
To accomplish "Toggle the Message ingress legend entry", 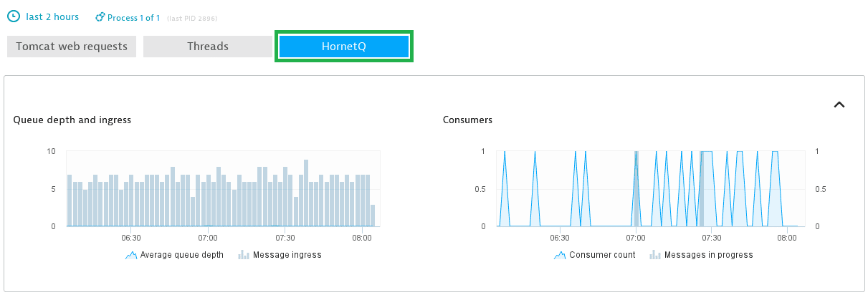I will [x=280, y=255].
